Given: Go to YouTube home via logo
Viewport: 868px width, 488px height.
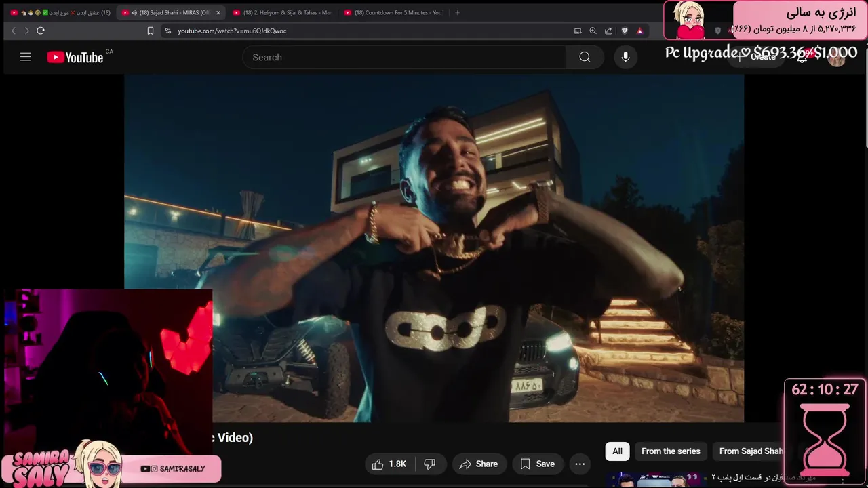Looking at the screenshot, I should (x=75, y=58).
